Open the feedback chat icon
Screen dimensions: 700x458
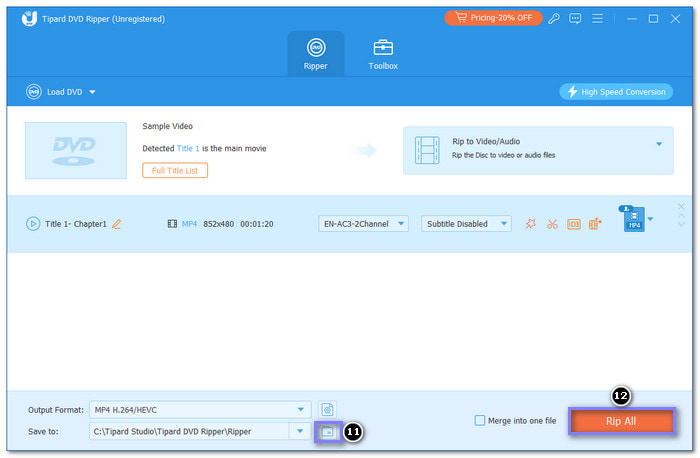[575, 18]
